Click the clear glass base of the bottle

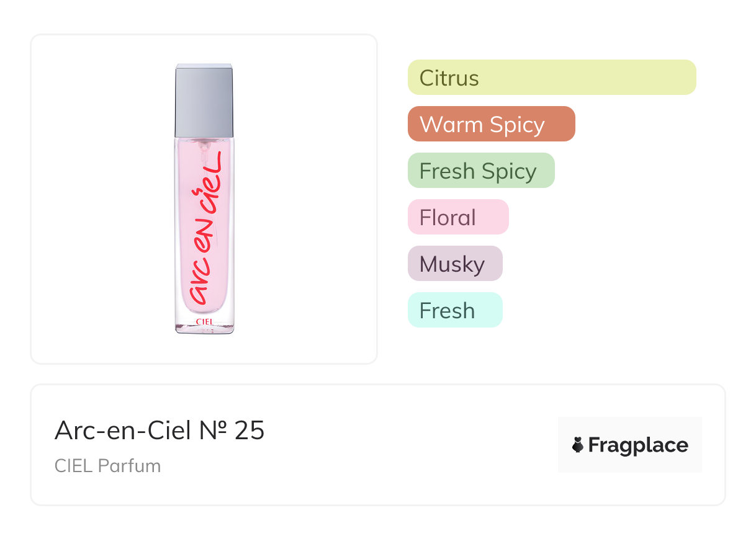(x=204, y=328)
